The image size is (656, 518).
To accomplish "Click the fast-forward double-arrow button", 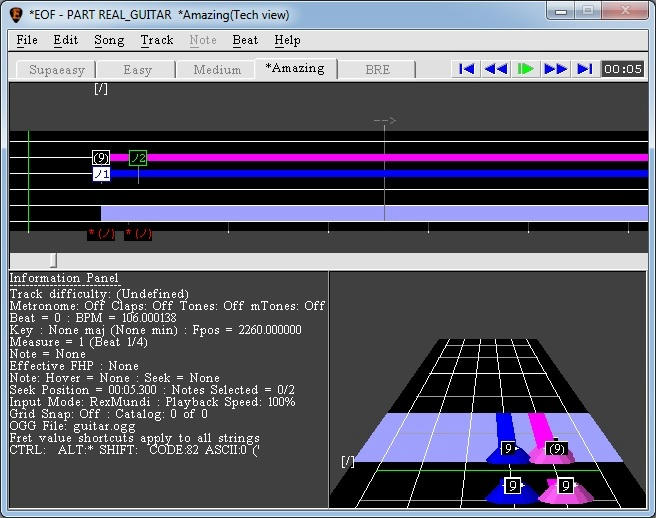I will (x=555, y=69).
